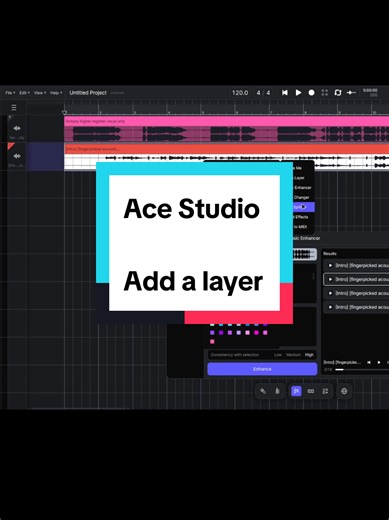Play the third result in the Results list

click(330, 293)
